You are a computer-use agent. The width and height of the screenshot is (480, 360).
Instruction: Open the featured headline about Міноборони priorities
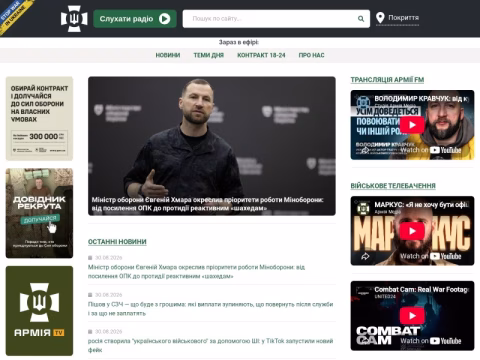coord(207,204)
